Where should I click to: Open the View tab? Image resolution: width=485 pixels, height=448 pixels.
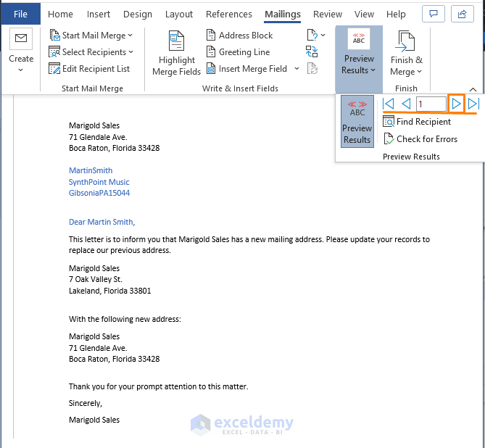(x=364, y=14)
